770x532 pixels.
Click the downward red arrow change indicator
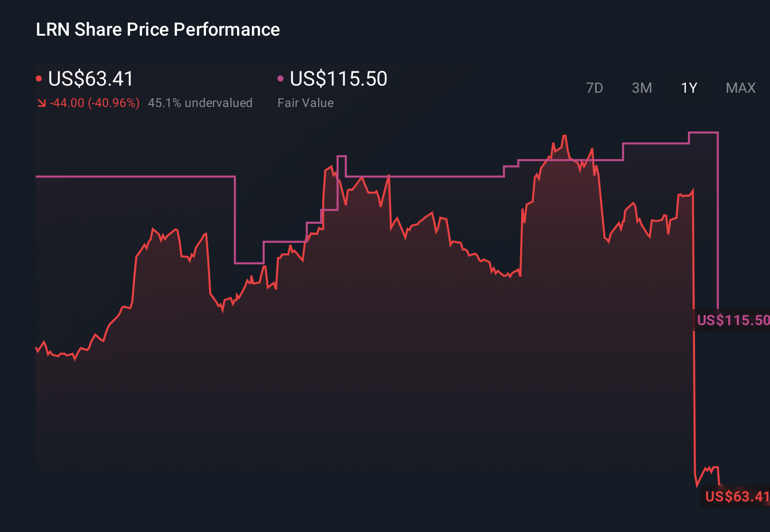[42, 102]
